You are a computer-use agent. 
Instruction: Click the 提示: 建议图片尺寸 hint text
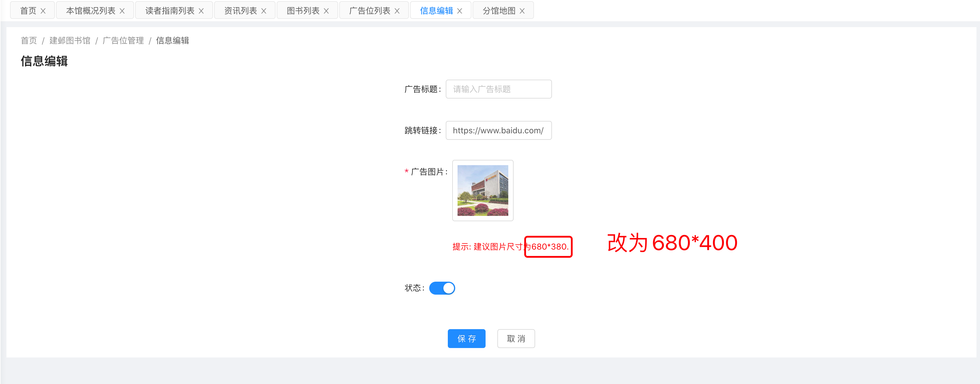[511, 247]
